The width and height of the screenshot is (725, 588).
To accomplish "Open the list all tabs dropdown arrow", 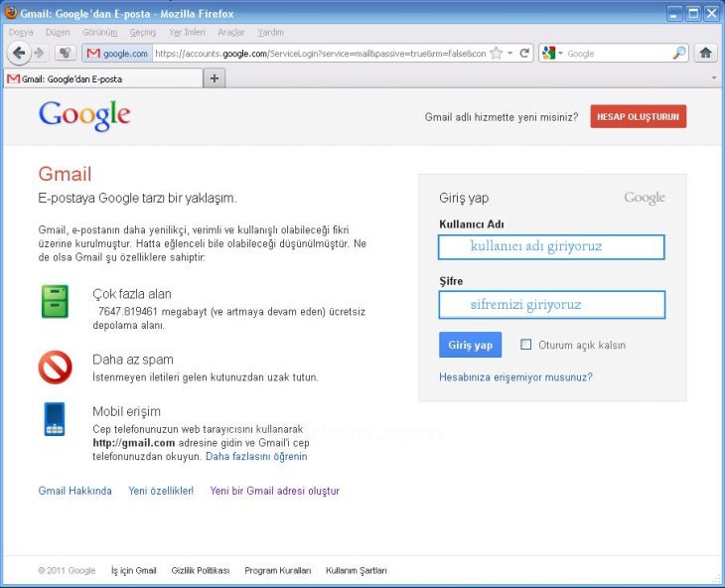I will click(714, 78).
